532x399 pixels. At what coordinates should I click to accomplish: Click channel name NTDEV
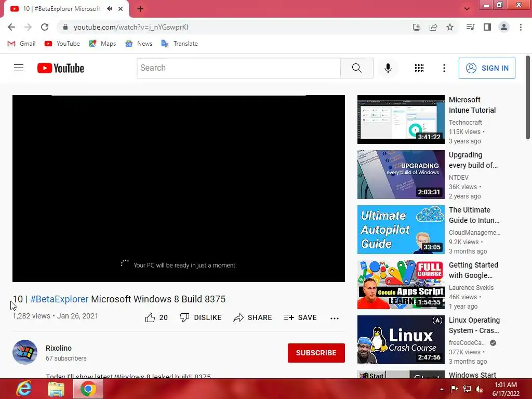tap(459, 178)
